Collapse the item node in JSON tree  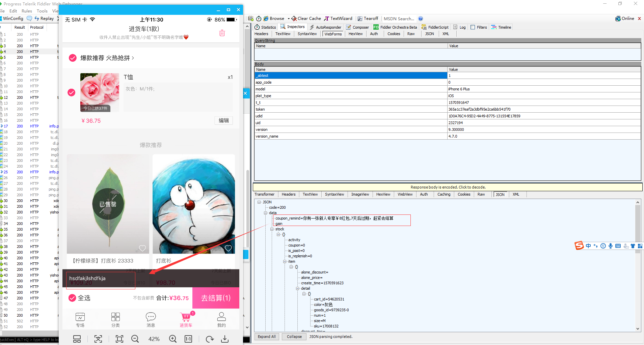point(285,261)
